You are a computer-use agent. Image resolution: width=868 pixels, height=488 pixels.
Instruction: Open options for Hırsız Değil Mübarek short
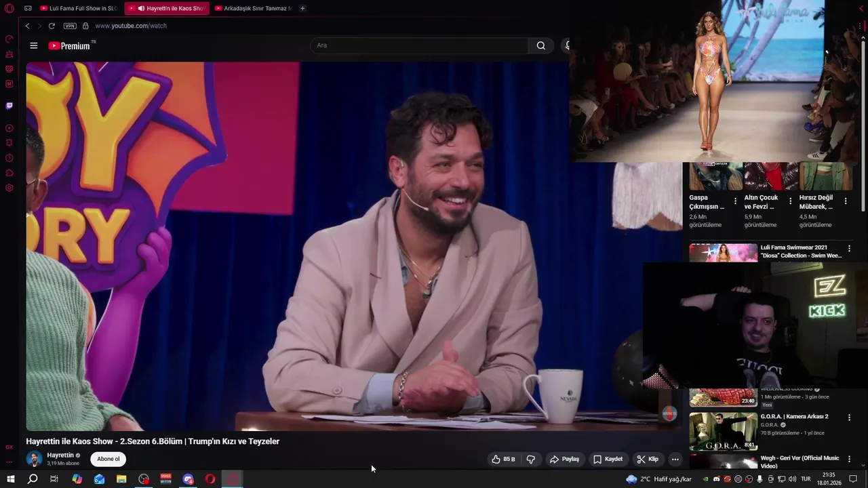click(x=845, y=201)
